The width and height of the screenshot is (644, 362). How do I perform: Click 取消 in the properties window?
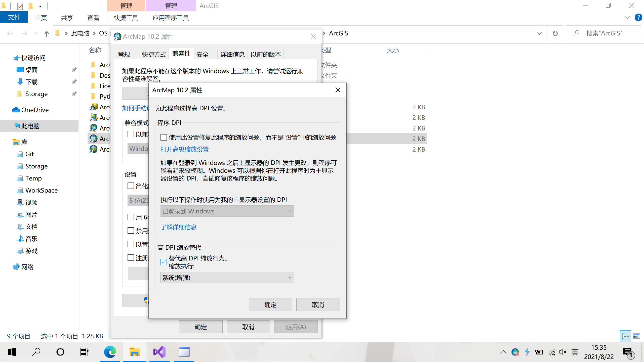[x=248, y=327]
